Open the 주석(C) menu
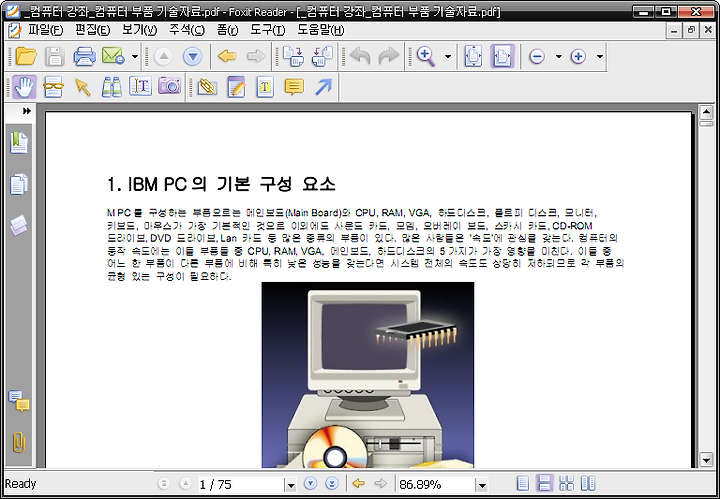This screenshot has width=720, height=499. click(x=186, y=30)
